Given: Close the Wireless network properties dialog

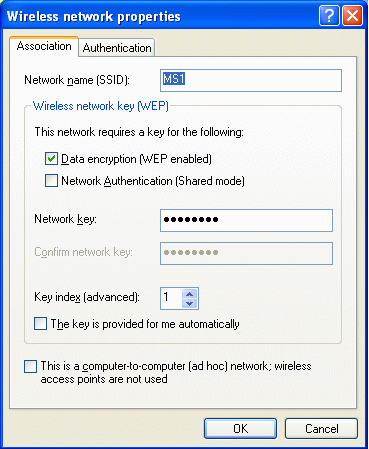Looking at the screenshot, I should pyautogui.click(x=352, y=16).
